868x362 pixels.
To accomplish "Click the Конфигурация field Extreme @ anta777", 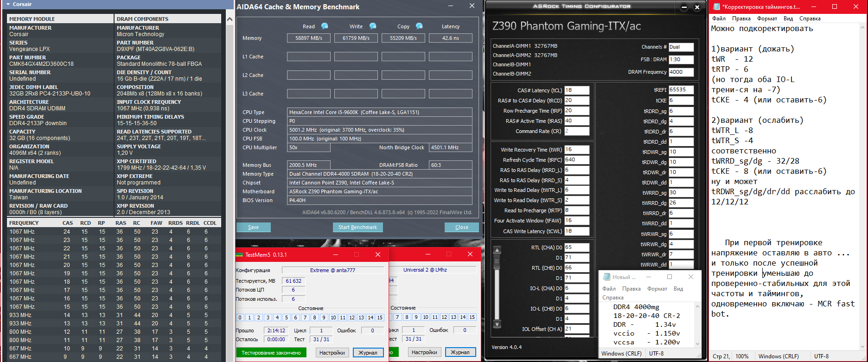I will coord(333,270).
